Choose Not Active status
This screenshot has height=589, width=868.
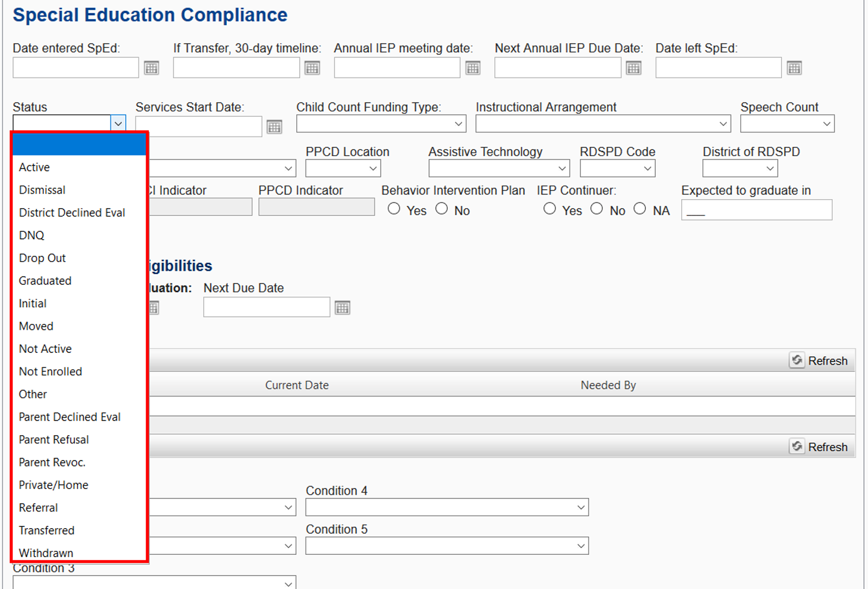pyautogui.click(x=80, y=349)
